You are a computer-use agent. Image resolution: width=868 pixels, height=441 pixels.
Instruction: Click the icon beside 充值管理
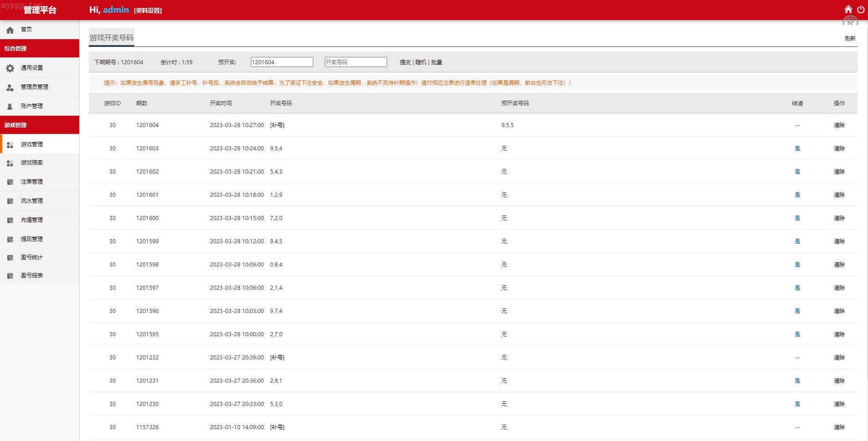click(10, 220)
